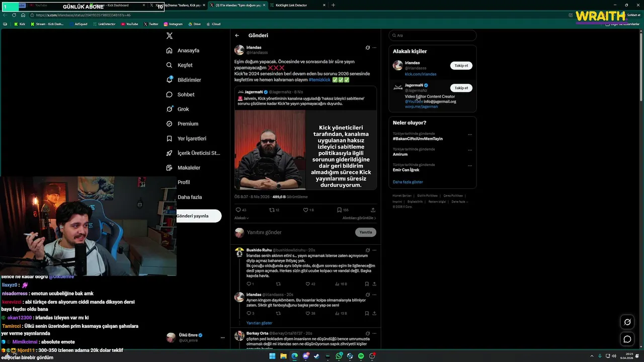Click Yanıtları göster link
The image size is (644, 362).
coord(259,323)
